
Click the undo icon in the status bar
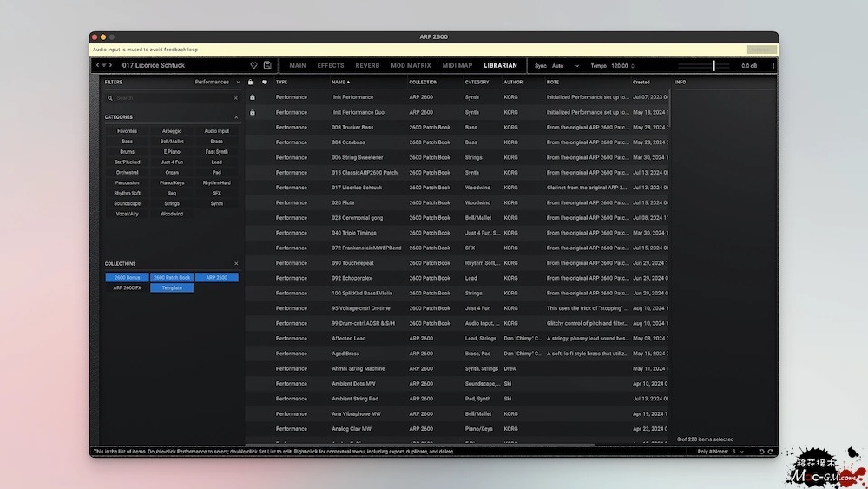tap(761, 452)
